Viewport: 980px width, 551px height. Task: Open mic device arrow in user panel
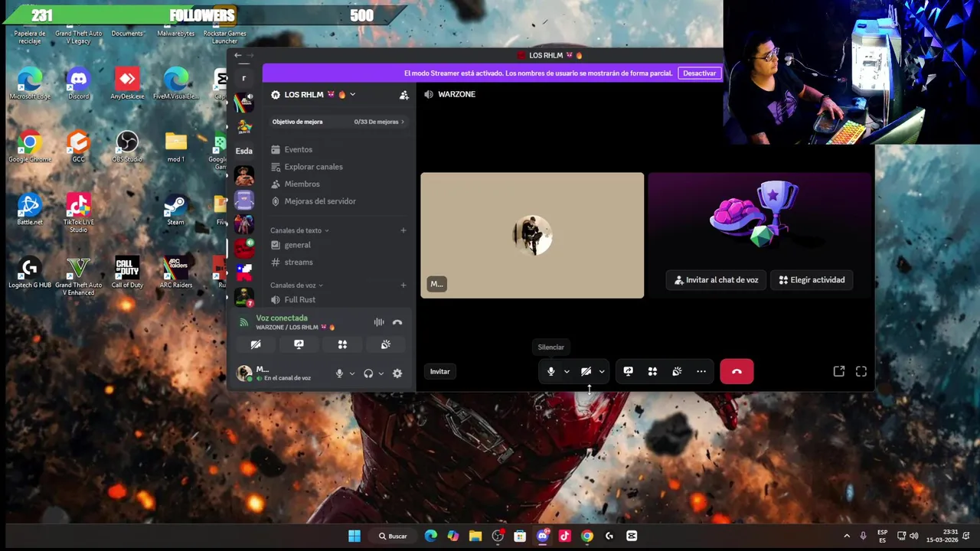pos(352,373)
